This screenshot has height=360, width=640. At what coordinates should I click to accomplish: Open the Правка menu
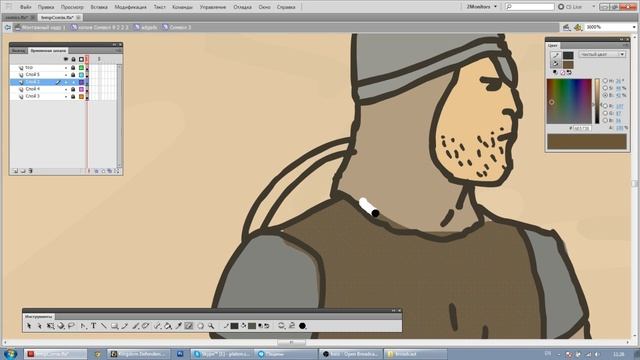(46, 7)
